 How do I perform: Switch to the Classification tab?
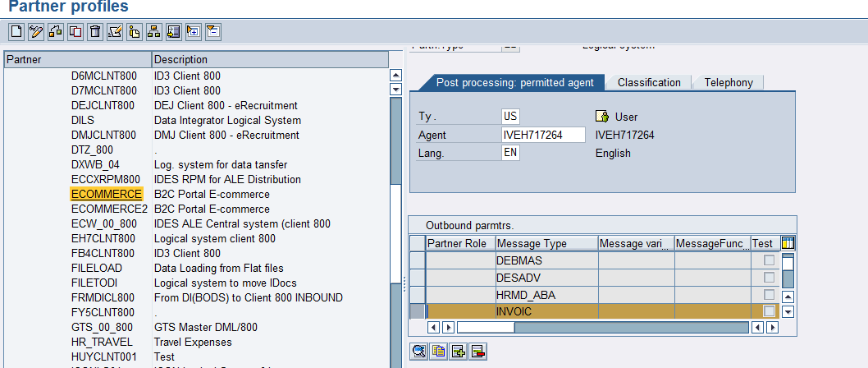tap(649, 82)
